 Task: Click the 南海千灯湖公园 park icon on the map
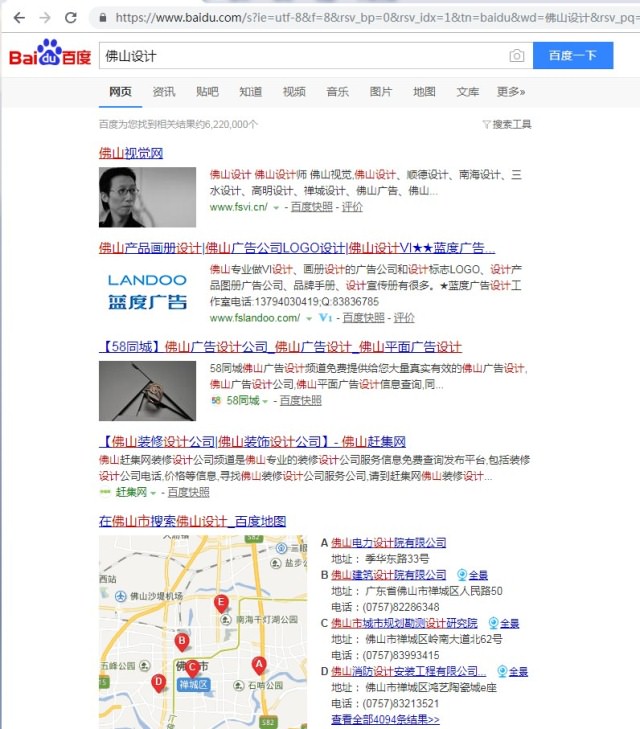tap(225, 620)
